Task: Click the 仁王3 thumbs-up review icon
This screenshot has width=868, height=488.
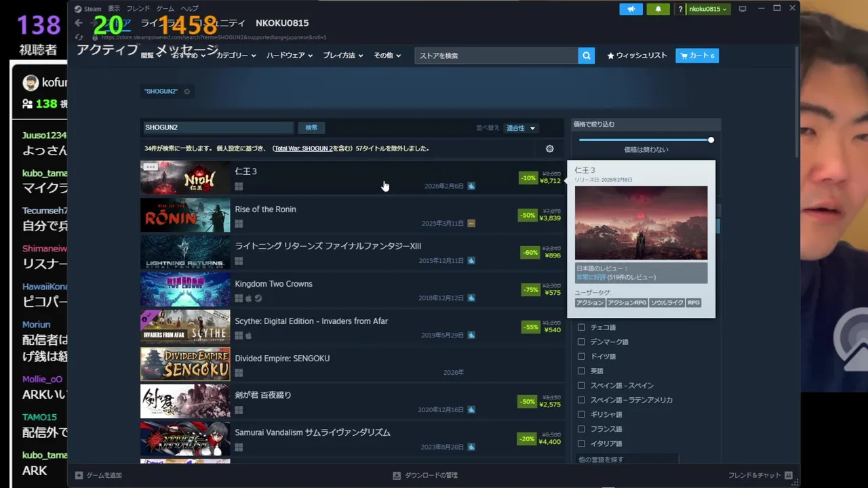Action: (x=471, y=186)
